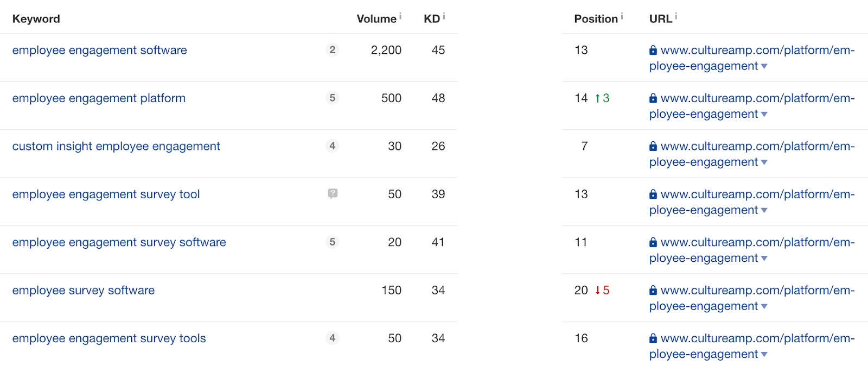
Task: Expand URL dropdown for employee engagement software row
Action: (x=764, y=66)
